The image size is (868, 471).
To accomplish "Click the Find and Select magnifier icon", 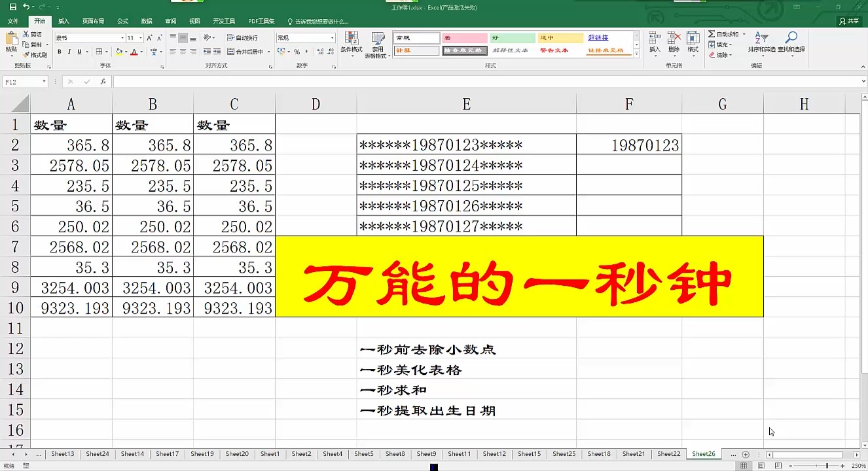I will click(791, 42).
